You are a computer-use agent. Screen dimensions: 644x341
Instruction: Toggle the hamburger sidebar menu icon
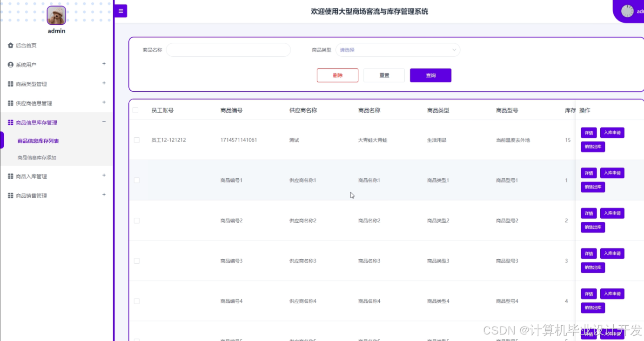tap(121, 11)
